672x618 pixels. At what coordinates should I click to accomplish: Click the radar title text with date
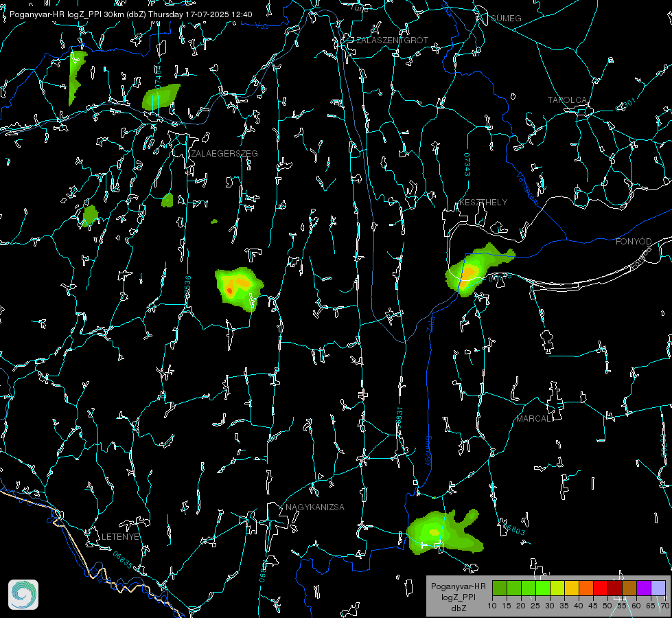pyautogui.click(x=130, y=14)
